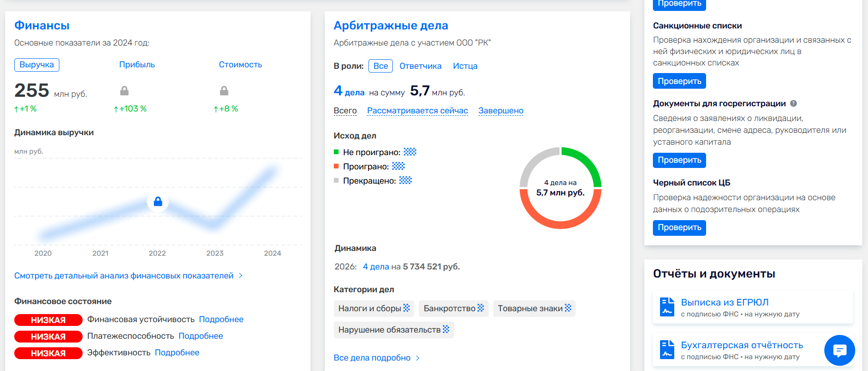This screenshot has width=868, height=371.
Task: Click blurred value icon beside Проиграно
Action: tap(398, 166)
